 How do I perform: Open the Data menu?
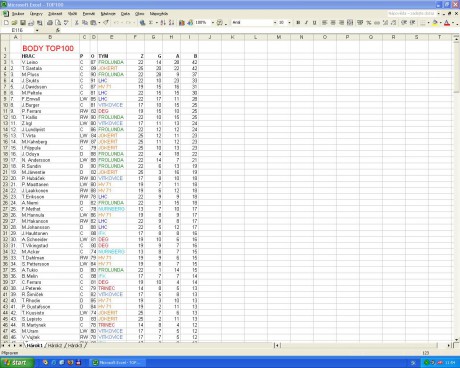click(125, 14)
